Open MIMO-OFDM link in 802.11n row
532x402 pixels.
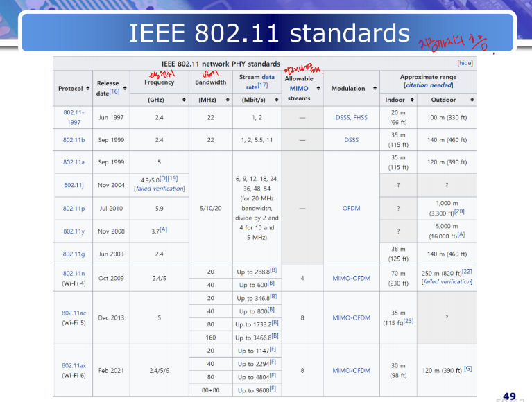(351, 278)
